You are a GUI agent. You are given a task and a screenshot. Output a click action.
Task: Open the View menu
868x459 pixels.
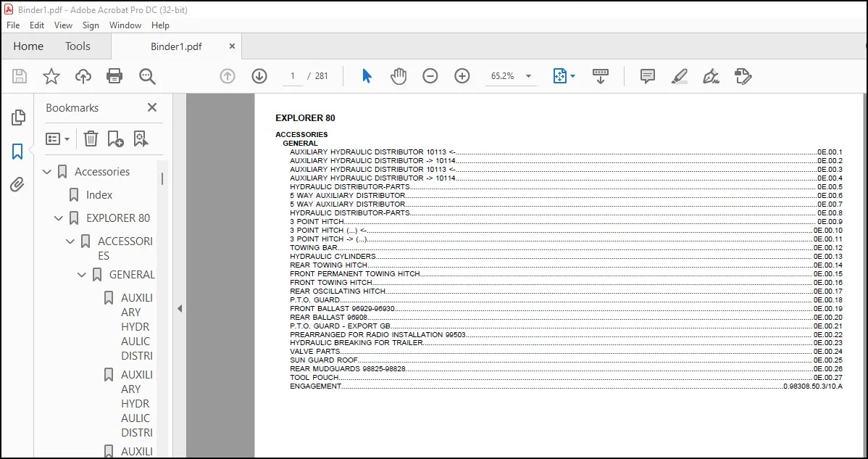click(x=63, y=25)
